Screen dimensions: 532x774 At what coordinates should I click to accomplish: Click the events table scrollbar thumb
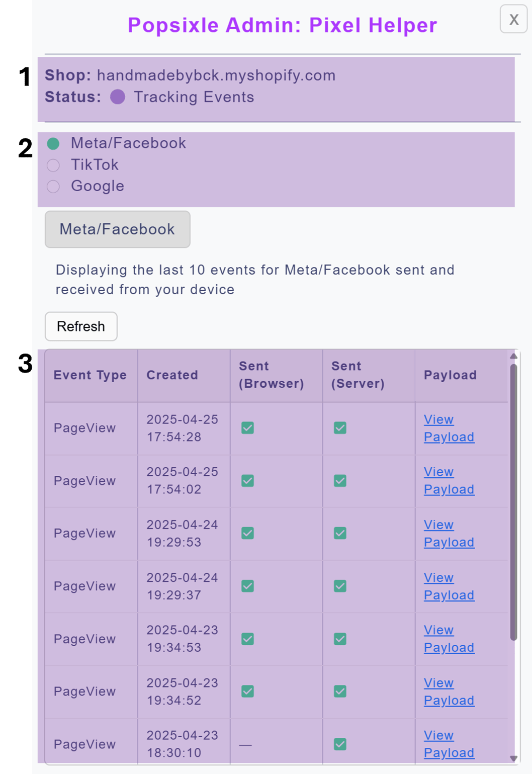[513, 503]
